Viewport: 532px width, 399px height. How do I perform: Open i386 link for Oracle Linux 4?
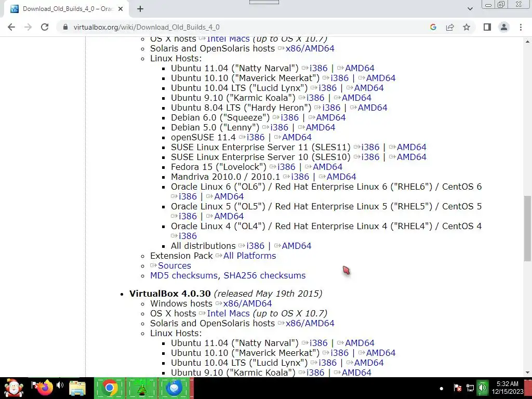(x=188, y=236)
